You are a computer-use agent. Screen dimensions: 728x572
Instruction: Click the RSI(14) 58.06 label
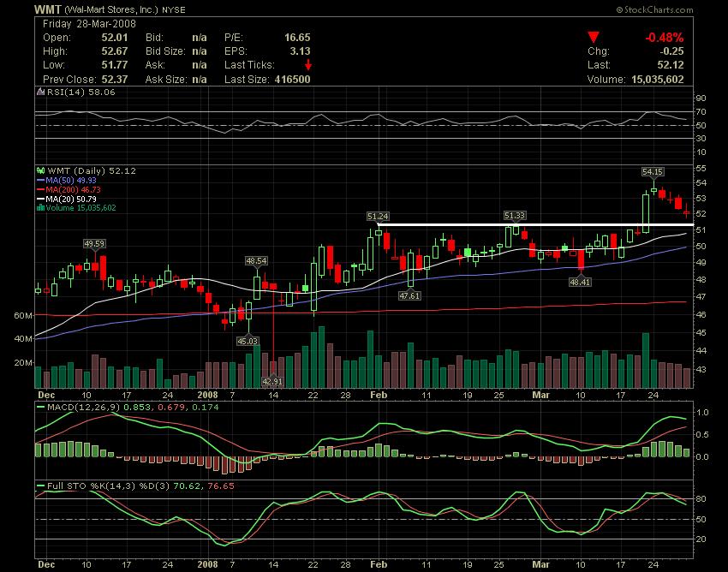[81, 92]
